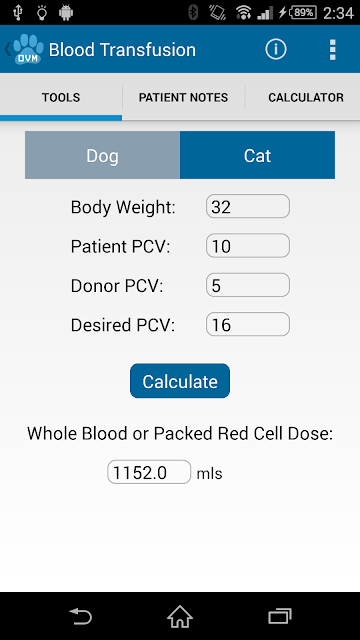Select the Cat species toggle

click(258, 155)
